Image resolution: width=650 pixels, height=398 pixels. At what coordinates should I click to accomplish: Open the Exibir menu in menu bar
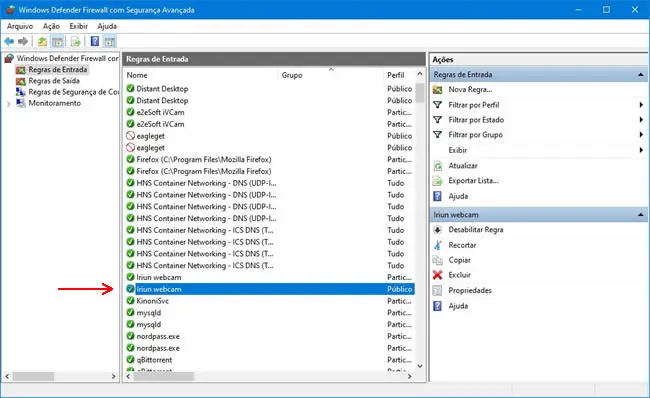point(78,26)
